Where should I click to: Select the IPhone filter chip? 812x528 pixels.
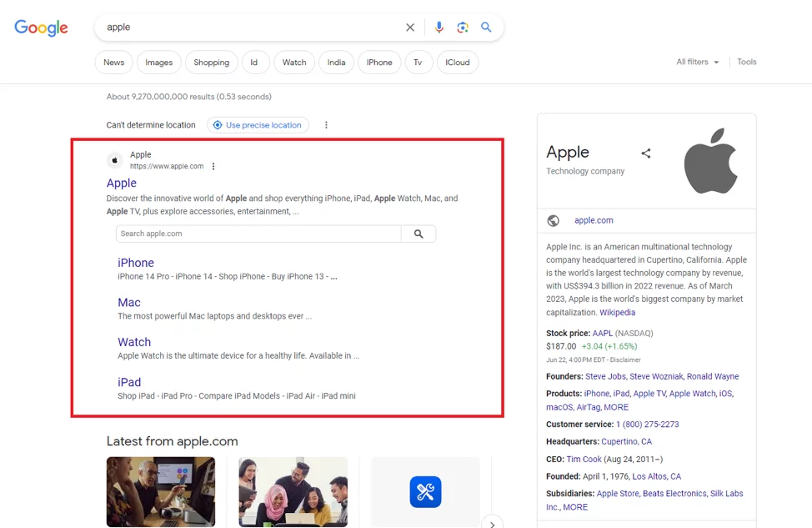379,63
